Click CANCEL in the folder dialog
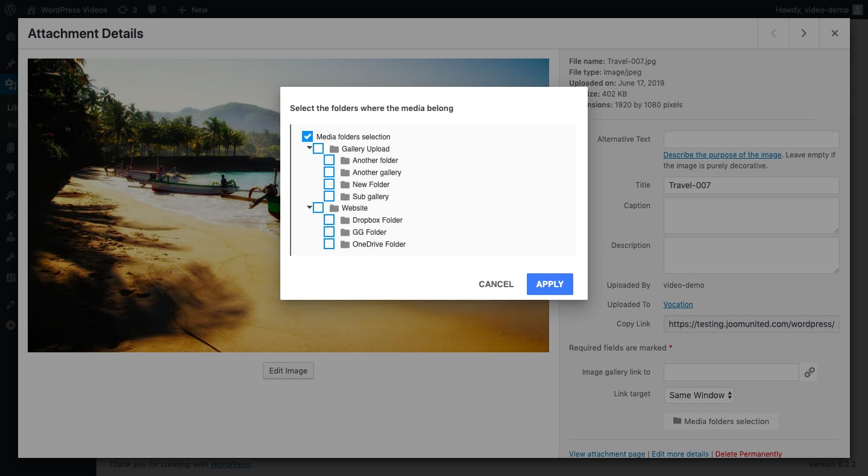Viewport: 868px width, 476px height. point(495,284)
